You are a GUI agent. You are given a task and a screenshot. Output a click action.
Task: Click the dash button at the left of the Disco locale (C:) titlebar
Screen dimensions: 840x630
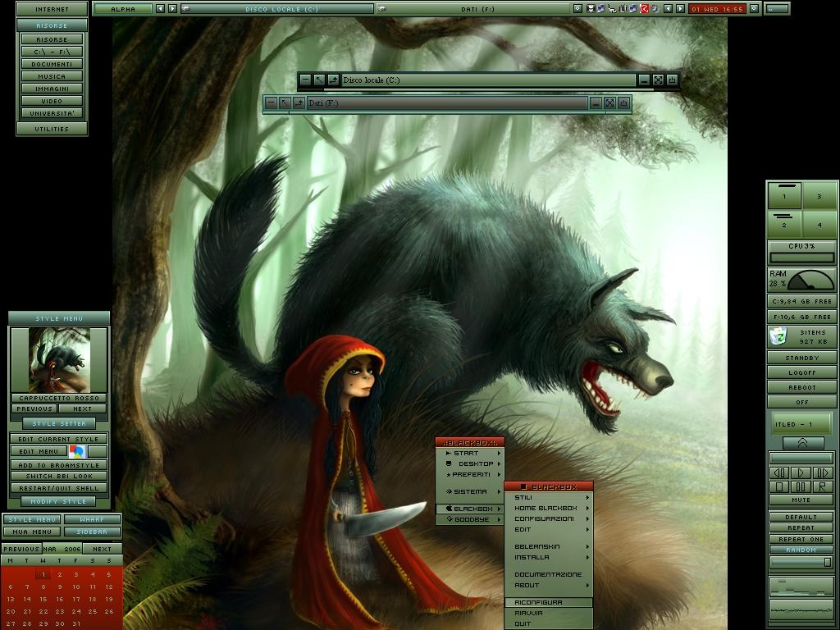point(305,80)
